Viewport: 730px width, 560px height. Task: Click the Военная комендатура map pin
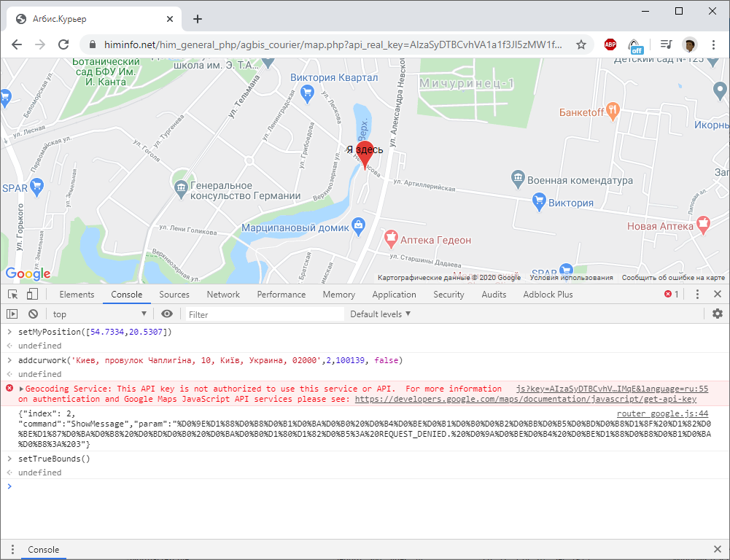(x=518, y=179)
